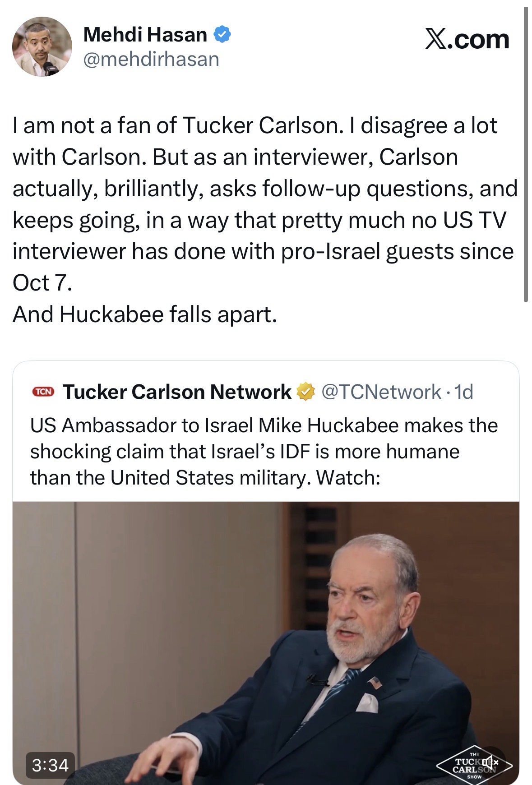Click the gold verified badge of Tucker Carlson Network

click(x=305, y=392)
